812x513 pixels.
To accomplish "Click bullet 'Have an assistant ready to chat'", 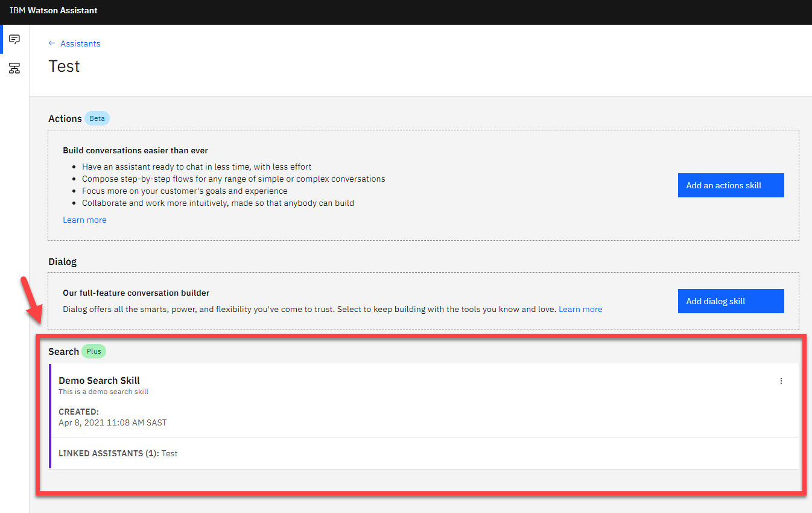I will (x=197, y=167).
